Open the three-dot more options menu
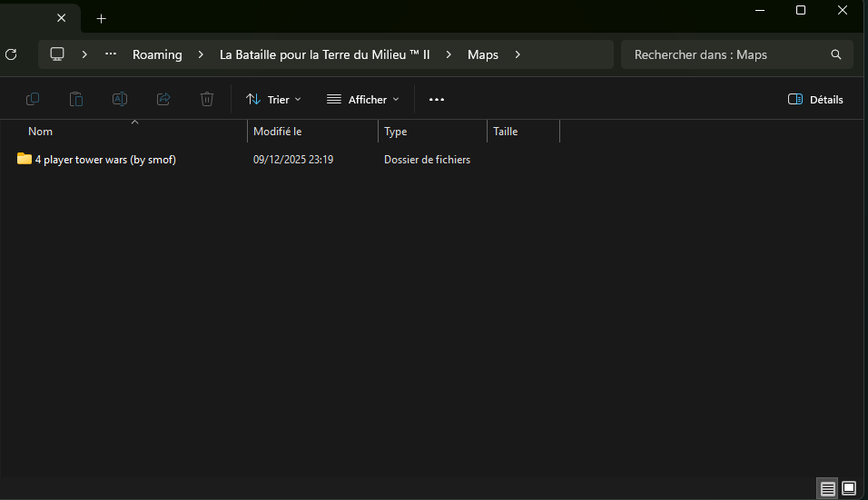Viewport: 868px width, 500px height. [437, 99]
